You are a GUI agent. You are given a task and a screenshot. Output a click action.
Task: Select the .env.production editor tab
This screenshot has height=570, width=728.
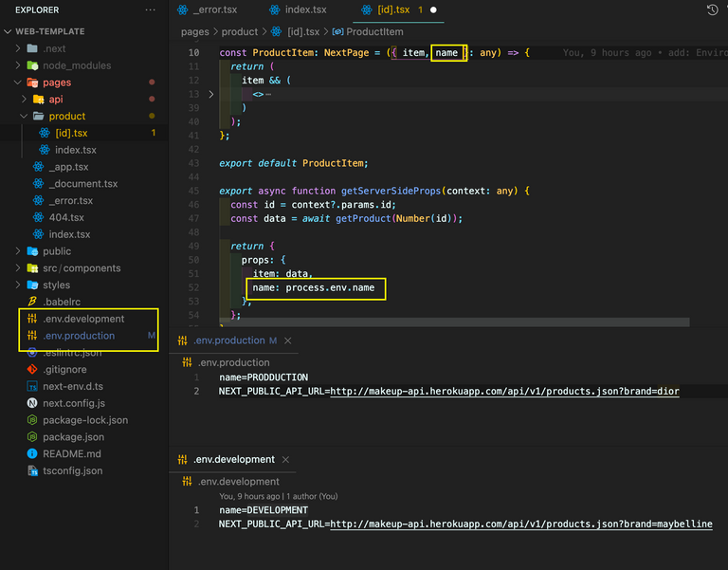tap(234, 340)
